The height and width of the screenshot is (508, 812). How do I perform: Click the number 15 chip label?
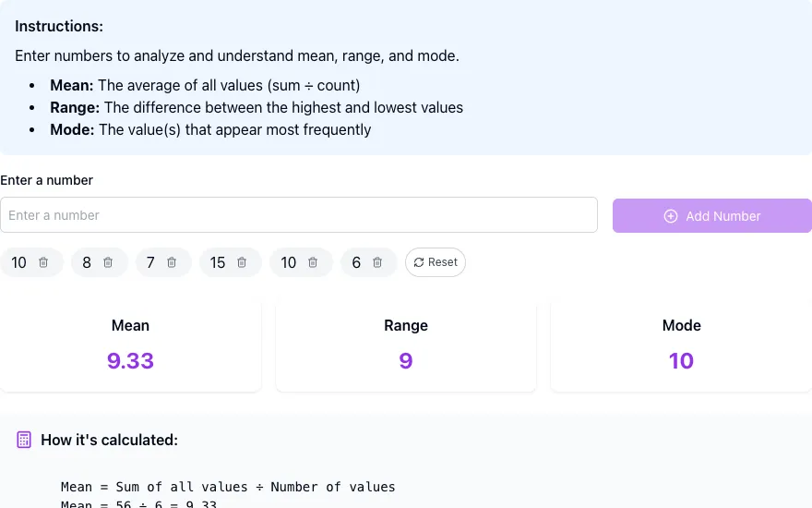click(x=218, y=263)
